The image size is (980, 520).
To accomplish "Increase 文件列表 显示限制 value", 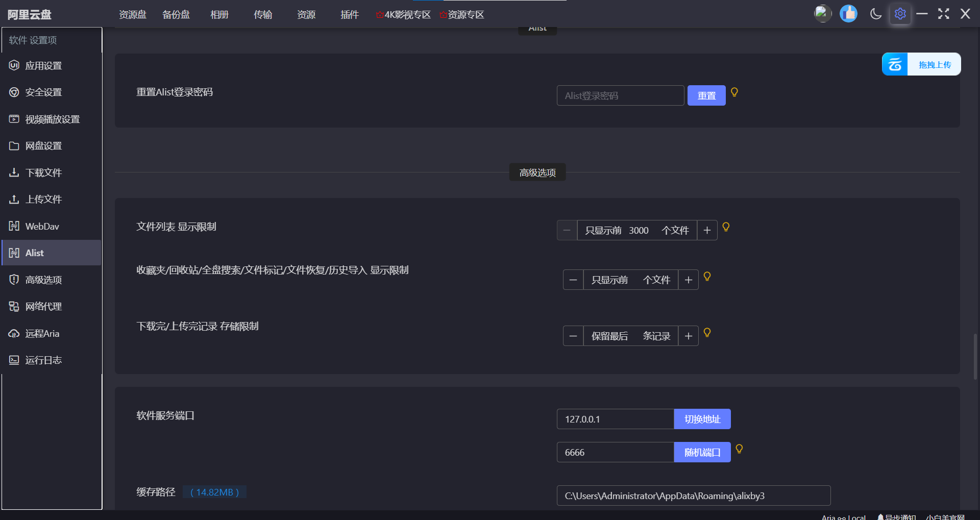I will (x=707, y=230).
